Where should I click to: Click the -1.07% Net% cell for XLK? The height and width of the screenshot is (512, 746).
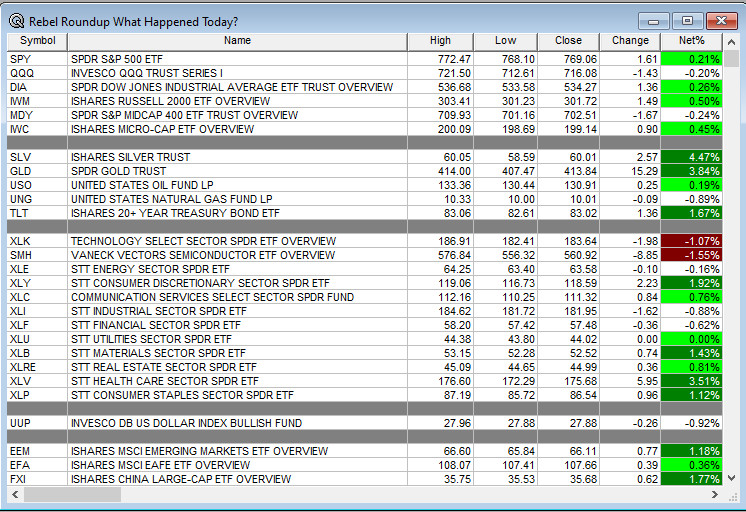(692, 241)
